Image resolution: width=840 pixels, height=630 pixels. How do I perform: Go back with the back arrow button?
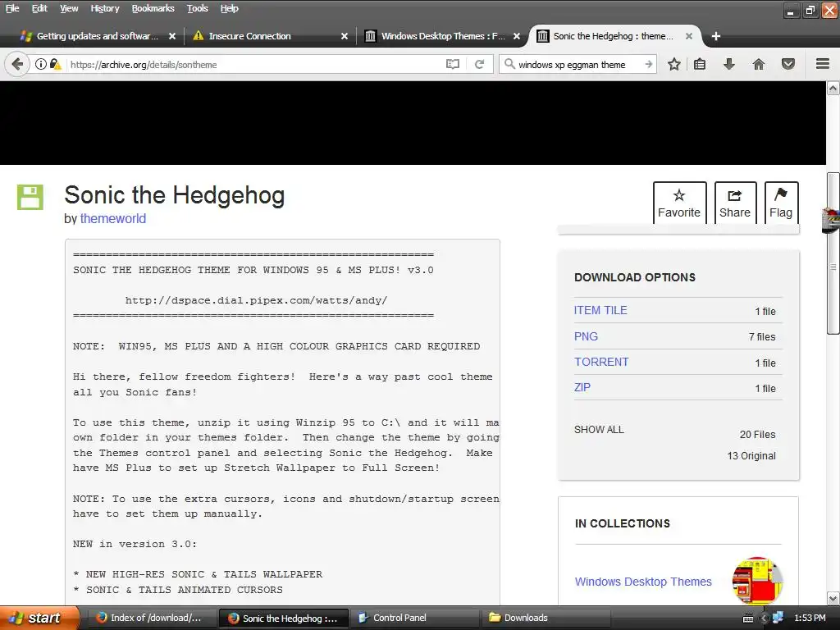click(17, 64)
